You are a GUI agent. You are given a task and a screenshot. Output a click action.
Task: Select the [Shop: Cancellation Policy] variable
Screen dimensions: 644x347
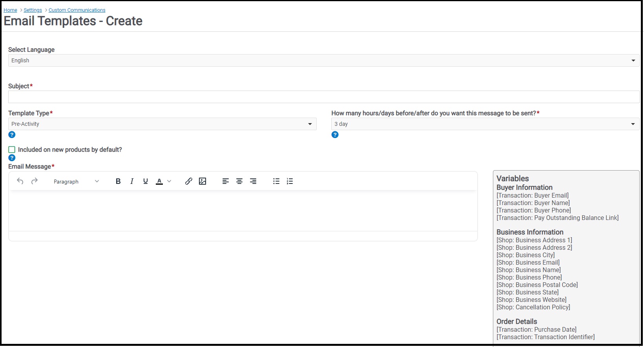tap(533, 307)
